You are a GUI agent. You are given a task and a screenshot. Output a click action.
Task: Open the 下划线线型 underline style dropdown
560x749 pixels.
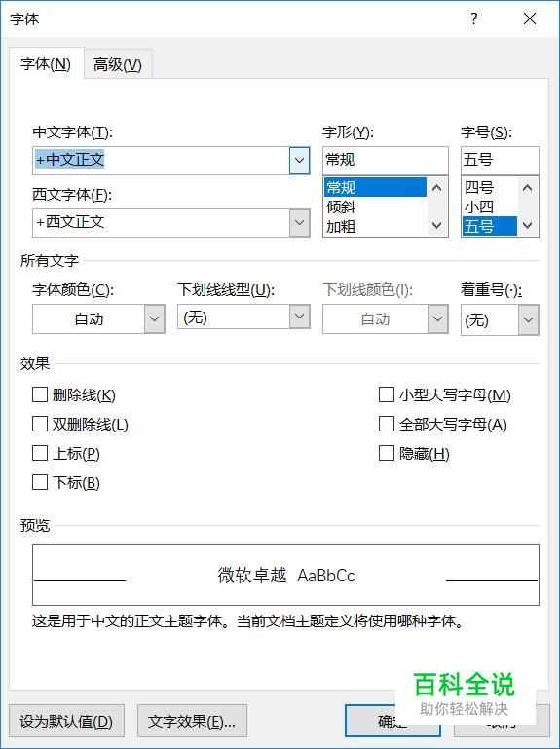300,317
